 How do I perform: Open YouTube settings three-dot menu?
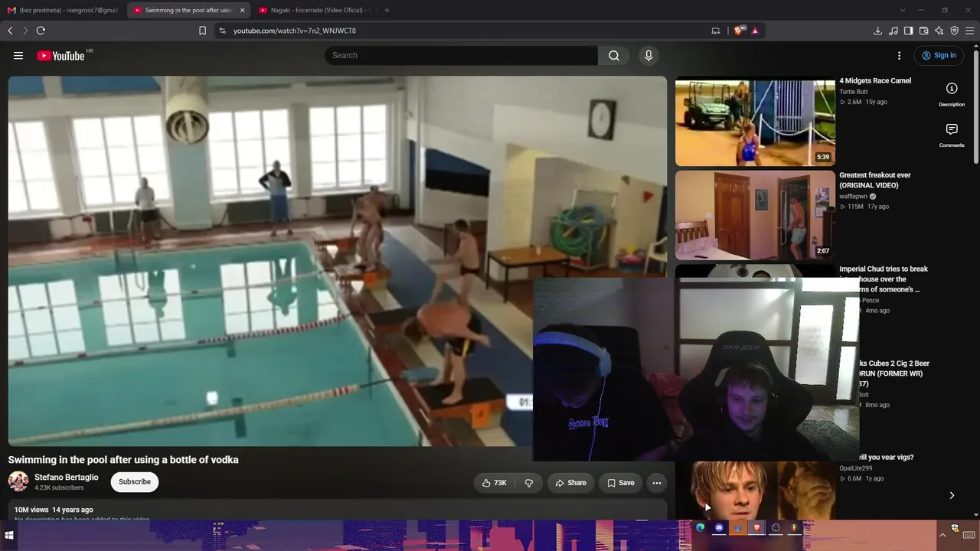click(x=899, y=55)
